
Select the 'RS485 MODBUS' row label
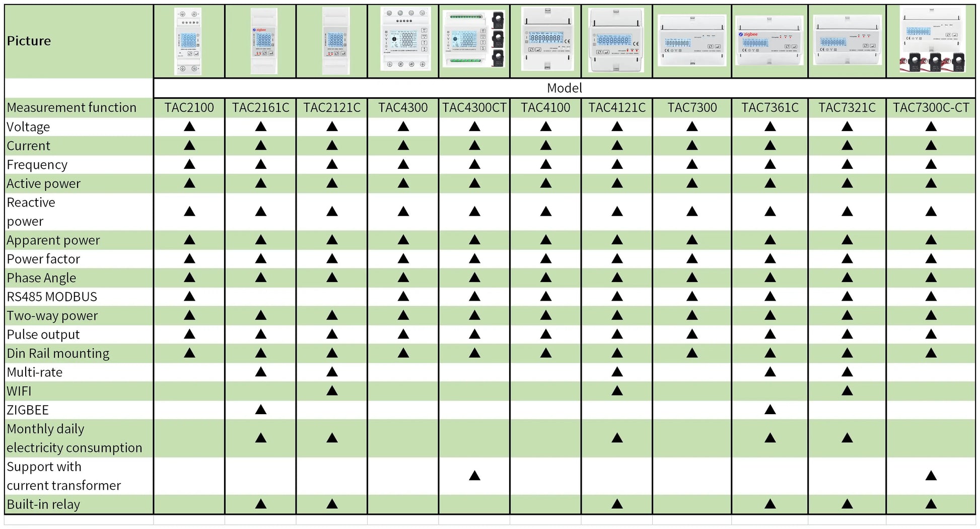[x=52, y=297]
